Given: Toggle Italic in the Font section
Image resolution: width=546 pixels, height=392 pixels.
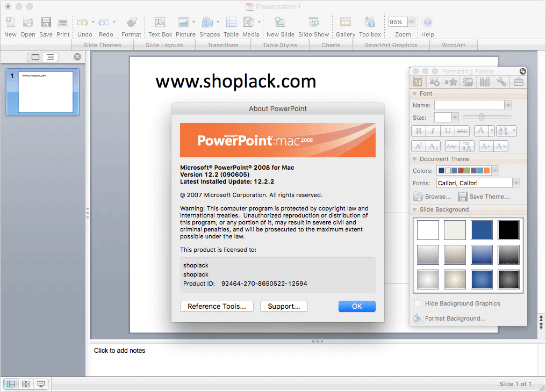Looking at the screenshot, I should pos(433,131).
